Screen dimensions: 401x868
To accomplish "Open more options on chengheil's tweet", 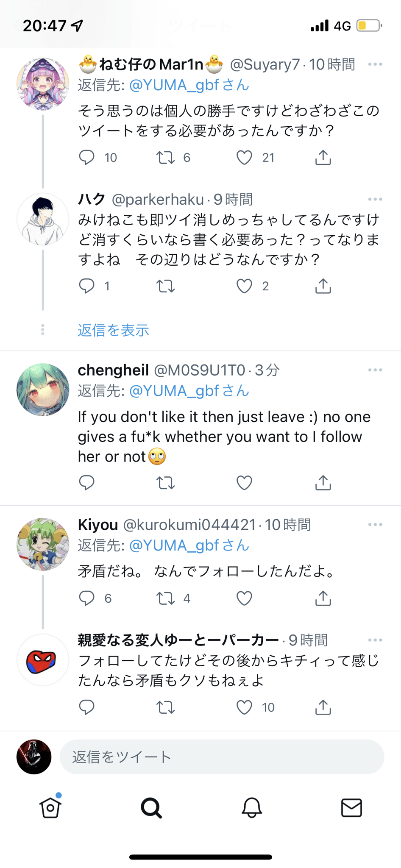I will point(375,370).
